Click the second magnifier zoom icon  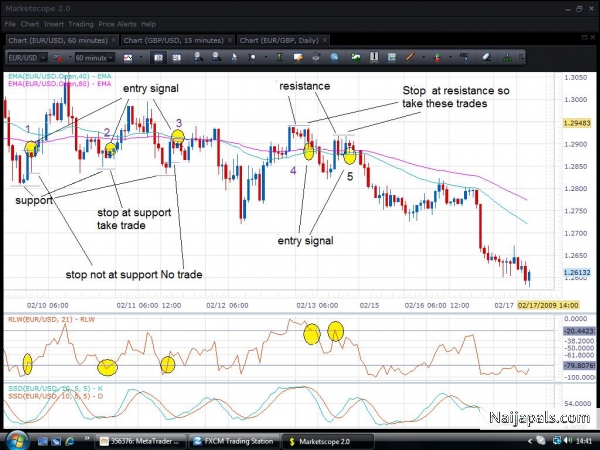click(217, 57)
